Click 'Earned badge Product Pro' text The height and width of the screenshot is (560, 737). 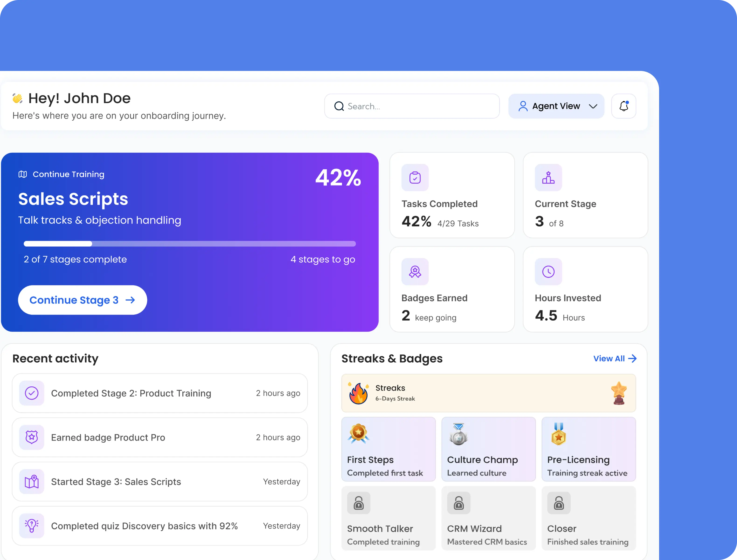pos(108,437)
